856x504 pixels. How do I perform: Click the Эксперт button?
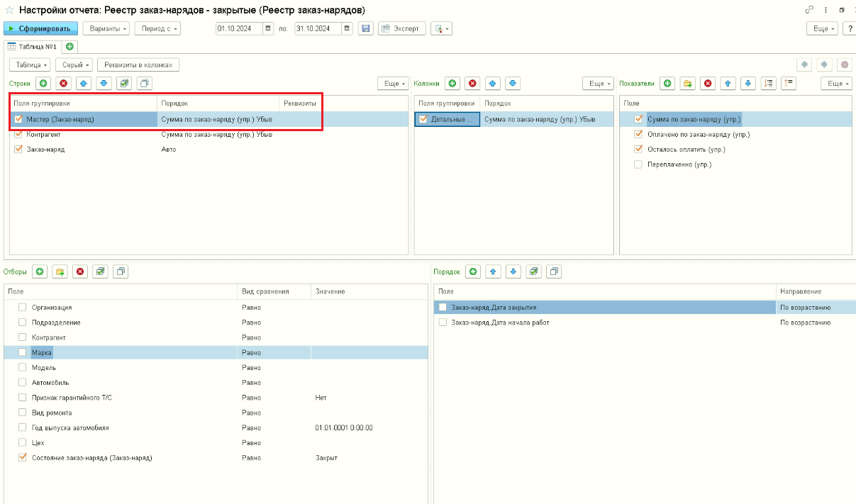click(x=402, y=28)
